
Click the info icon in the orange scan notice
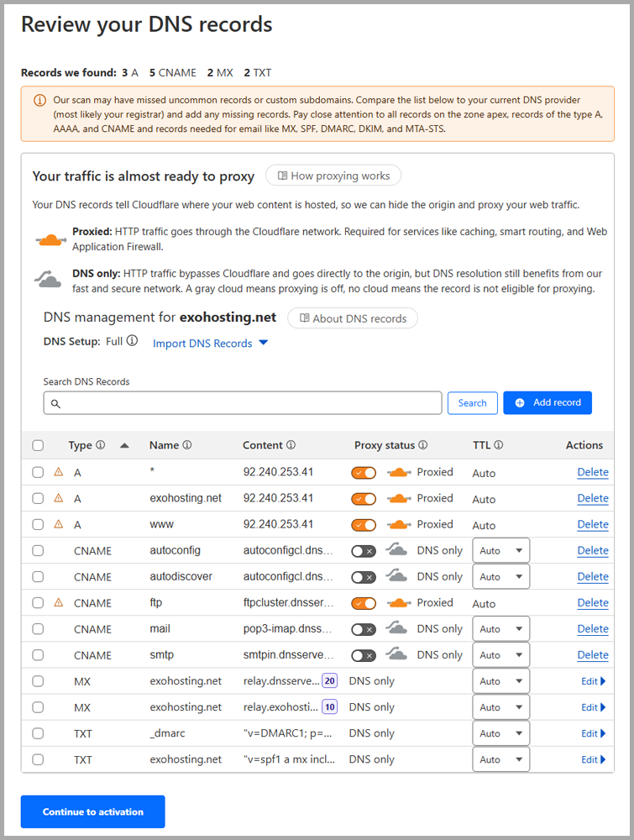(x=39, y=100)
